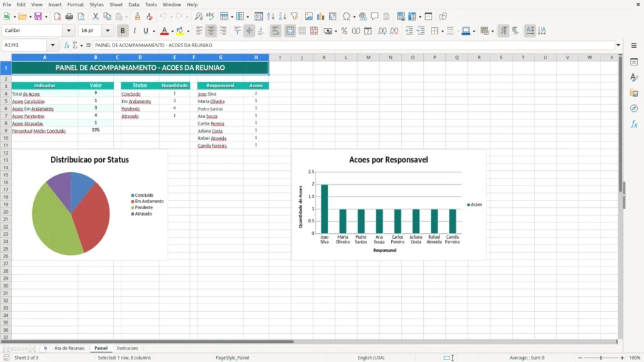Toggle Italic formatting

pos(135,31)
